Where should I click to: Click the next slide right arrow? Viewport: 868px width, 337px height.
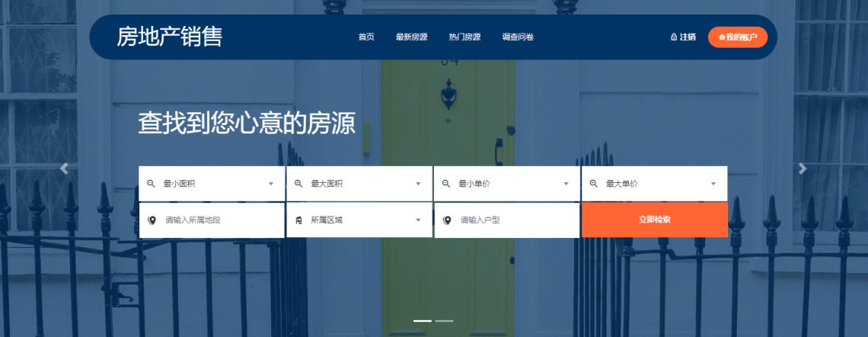(803, 168)
